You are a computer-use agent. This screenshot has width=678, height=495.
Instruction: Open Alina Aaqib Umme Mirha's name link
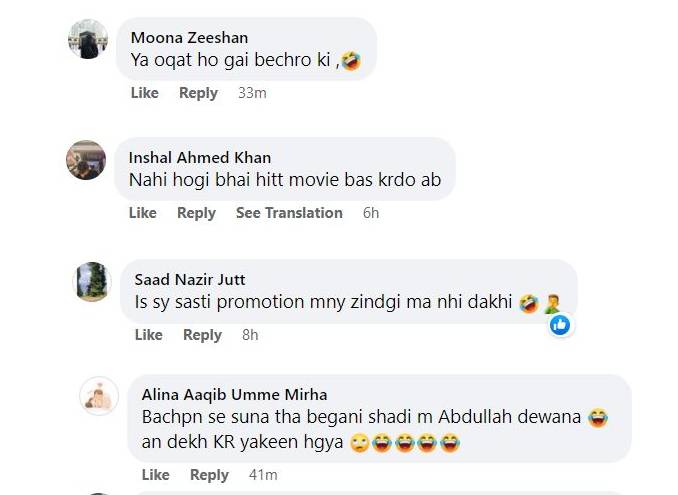click(234, 395)
